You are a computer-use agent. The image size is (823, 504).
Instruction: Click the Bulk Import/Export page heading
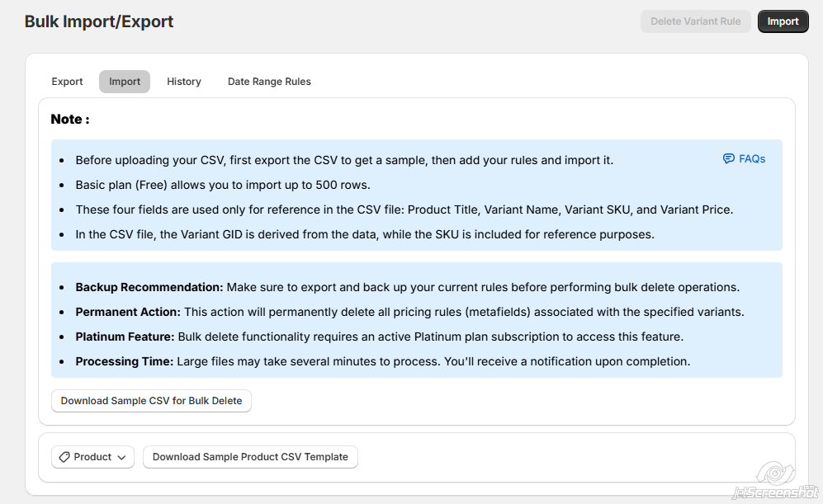pyautogui.click(x=99, y=21)
